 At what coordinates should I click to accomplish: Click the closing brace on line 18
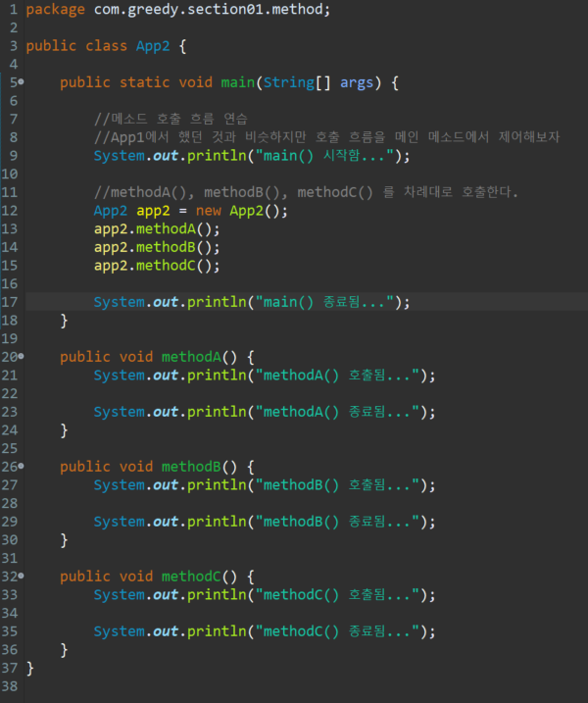coord(64,321)
